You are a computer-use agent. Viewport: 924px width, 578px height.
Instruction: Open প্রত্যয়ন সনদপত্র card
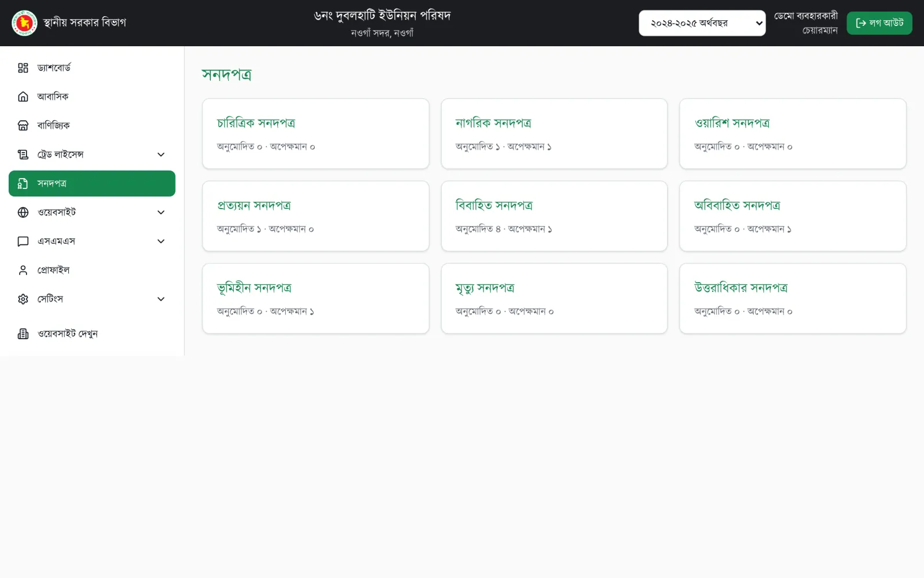coord(315,216)
